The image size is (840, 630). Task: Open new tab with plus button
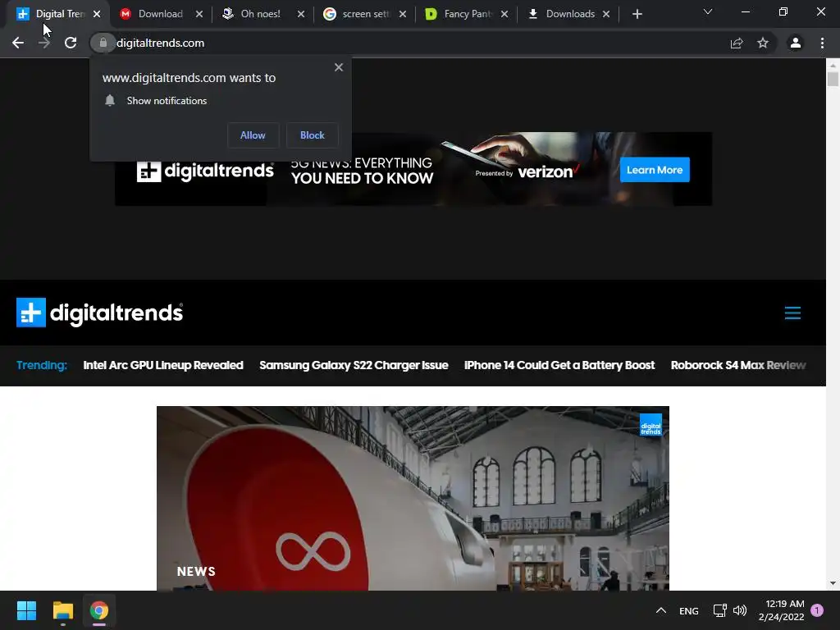[637, 14]
